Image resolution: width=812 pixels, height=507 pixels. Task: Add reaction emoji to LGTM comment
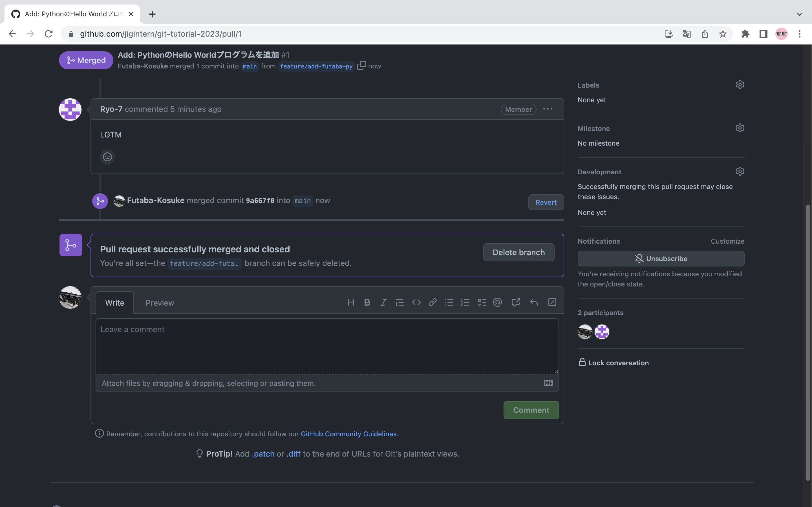pyautogui.click(x=107, y=157)
